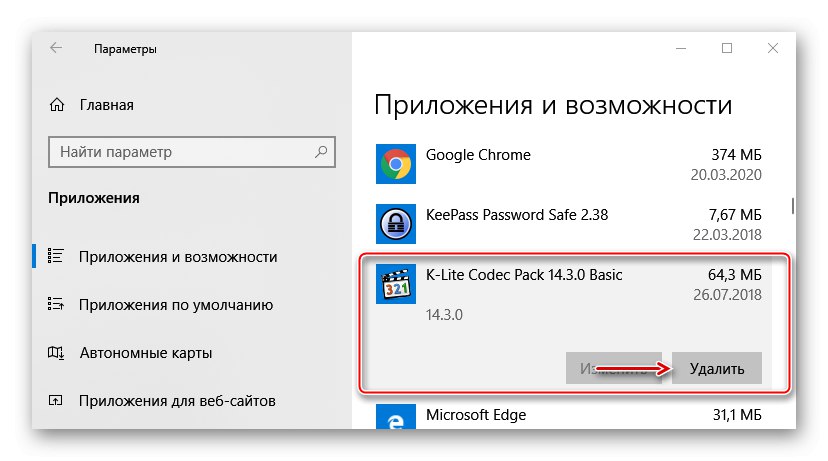The image size is (828, 461).
Task: Open Приложения по умолчанию section
Action: click(176, 305)
